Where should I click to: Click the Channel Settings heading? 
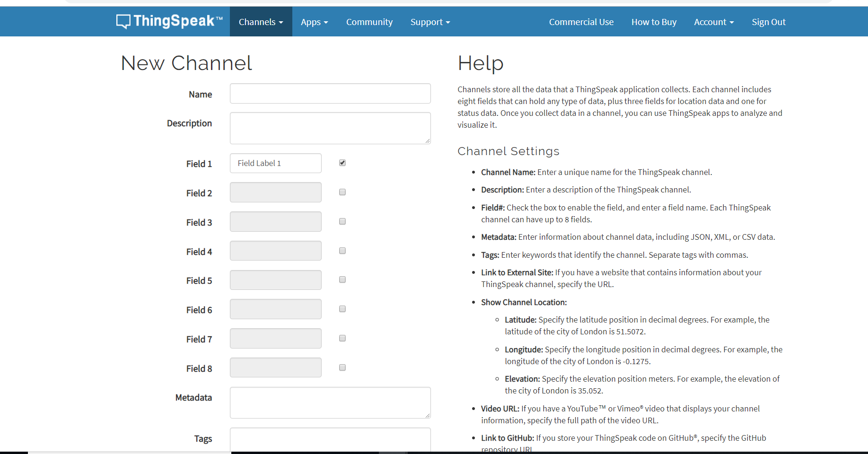point(509,151)
